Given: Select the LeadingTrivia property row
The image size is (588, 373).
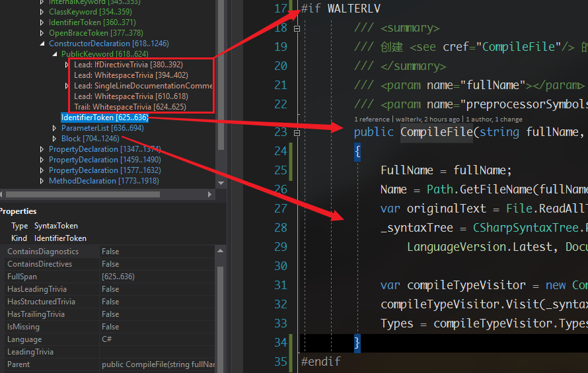Looking at the screenshot, I should coord(109,352).
